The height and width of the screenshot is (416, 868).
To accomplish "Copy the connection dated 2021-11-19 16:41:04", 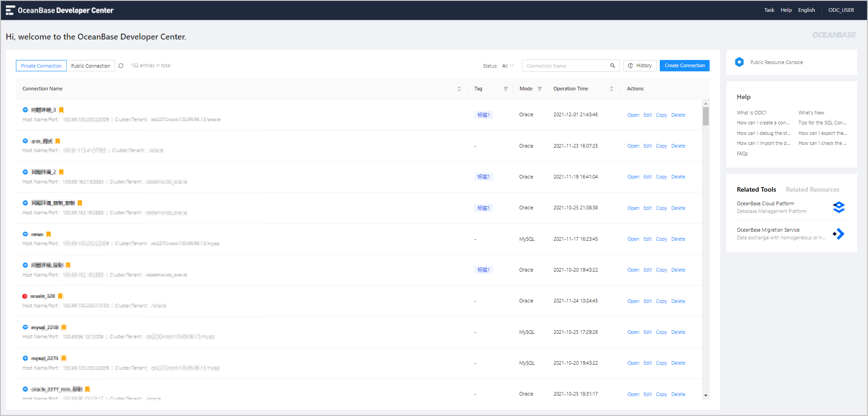I will 662,177.
